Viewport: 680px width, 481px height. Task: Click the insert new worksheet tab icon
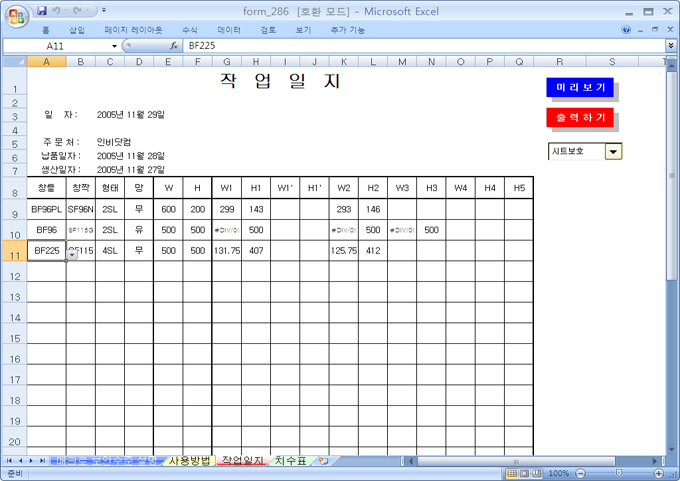[x=322, y=461]
